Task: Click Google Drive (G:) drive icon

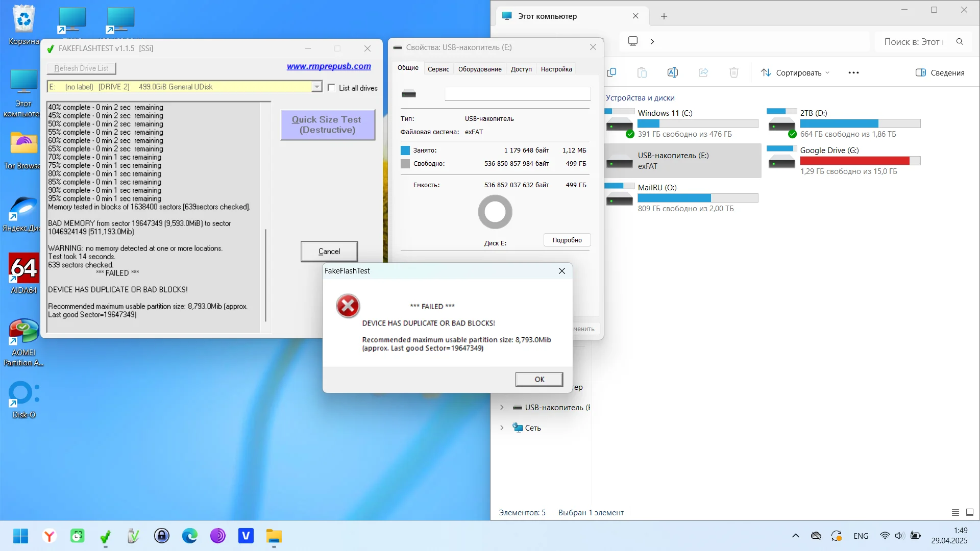Action: (x=782, y=160)
